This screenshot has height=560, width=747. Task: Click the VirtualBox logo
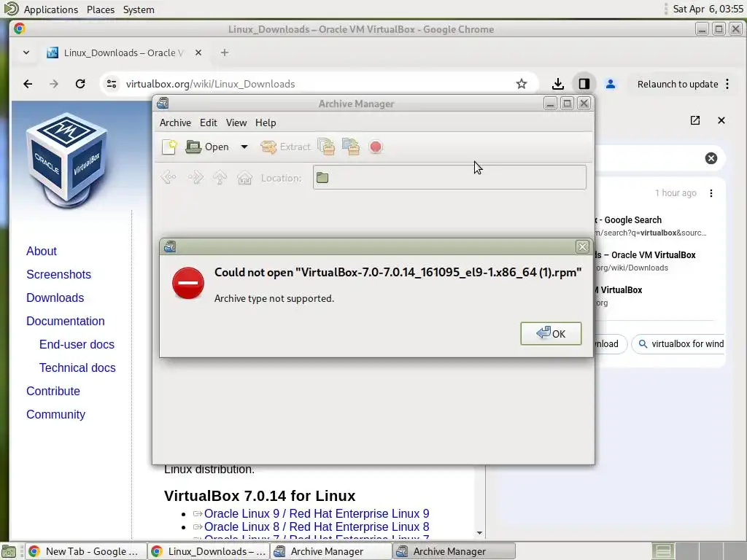coord(66,160)
